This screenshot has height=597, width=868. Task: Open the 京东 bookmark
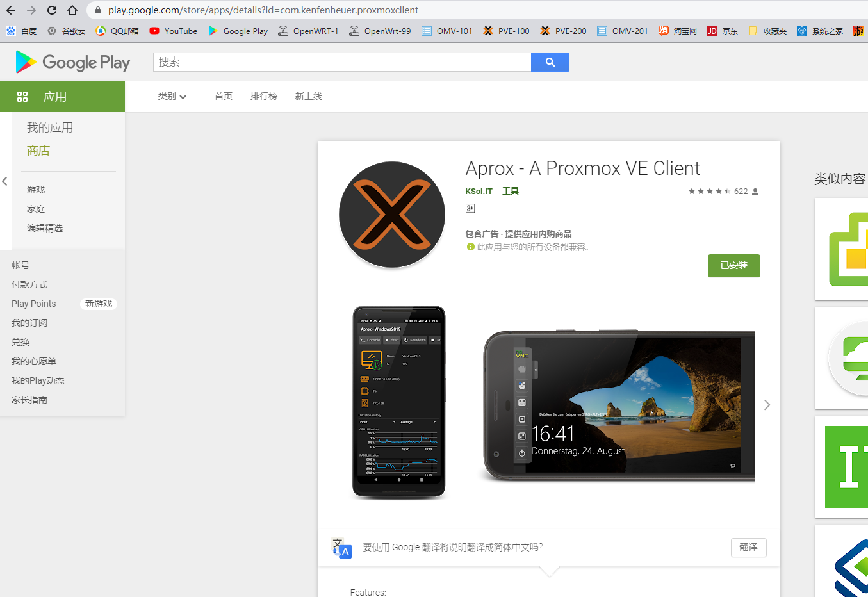pyautogui.click(x=723, y=31)
